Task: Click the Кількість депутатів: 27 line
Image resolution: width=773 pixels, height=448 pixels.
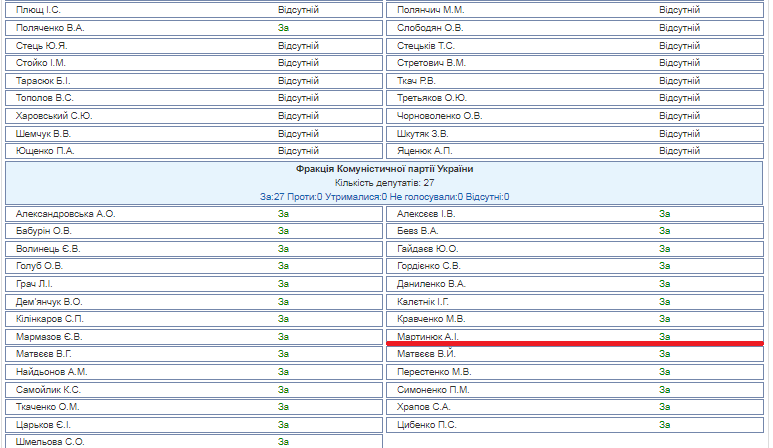Action: [385, 183]
